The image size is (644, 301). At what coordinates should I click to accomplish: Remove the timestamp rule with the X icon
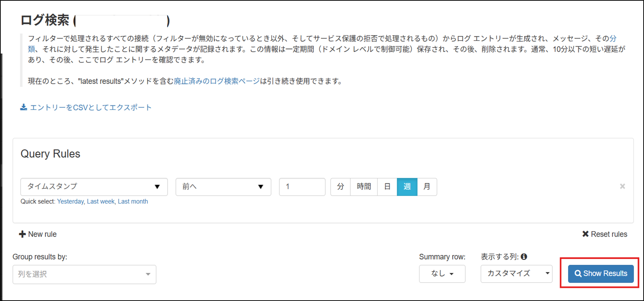622,186
